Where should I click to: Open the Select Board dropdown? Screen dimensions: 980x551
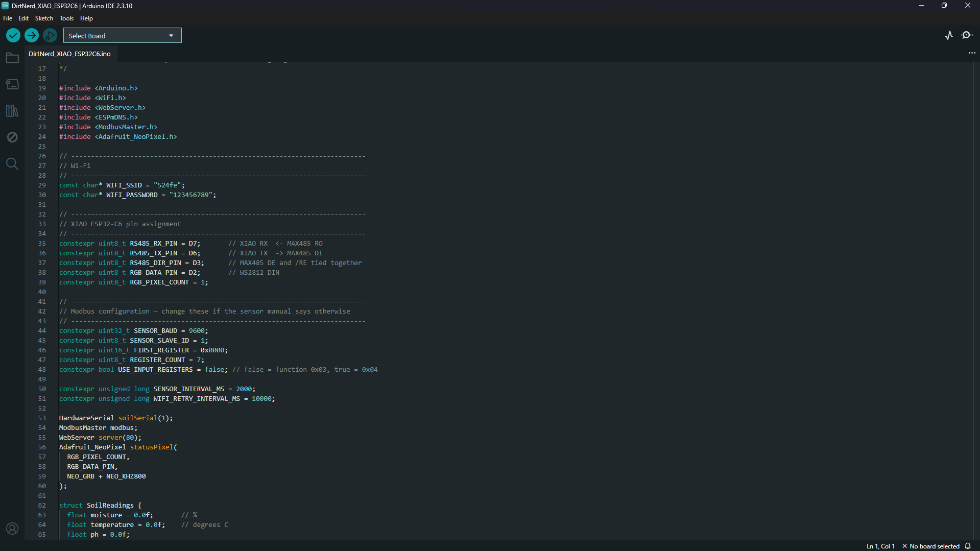[122, 36]
